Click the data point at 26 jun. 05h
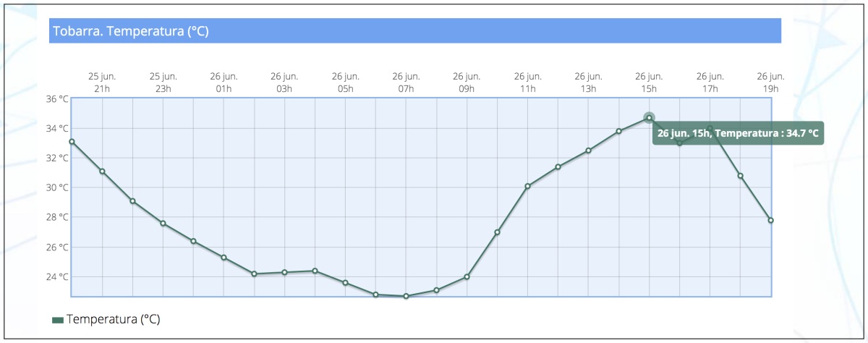868x343 pixels. tap(345, 282)
